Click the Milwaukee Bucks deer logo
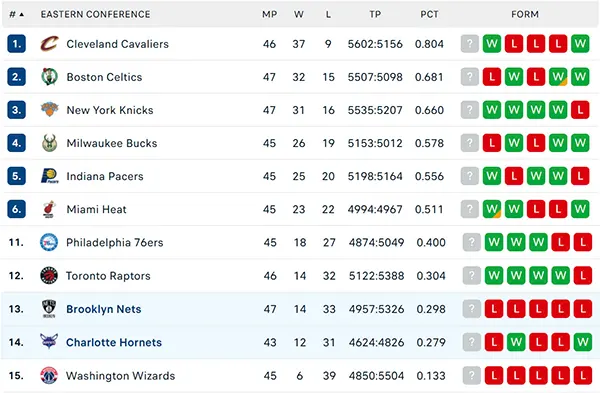 point(49,143)
